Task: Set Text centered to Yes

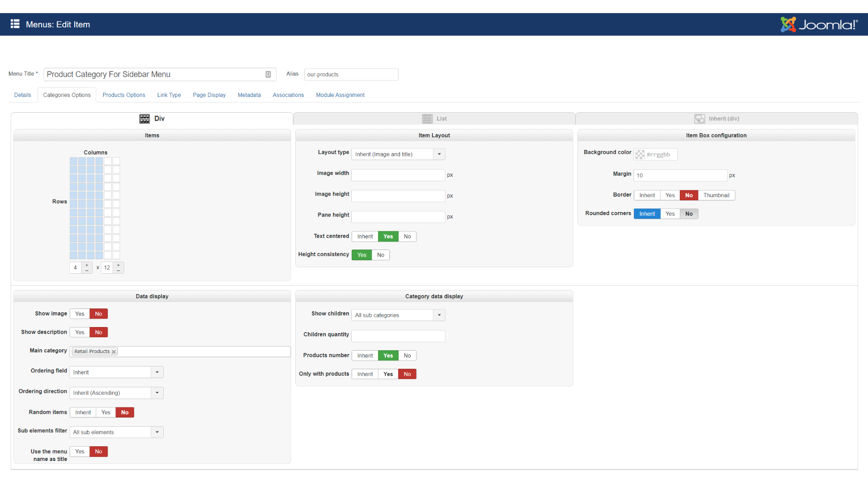Action: pyautogui.click(x=388, y=237)
